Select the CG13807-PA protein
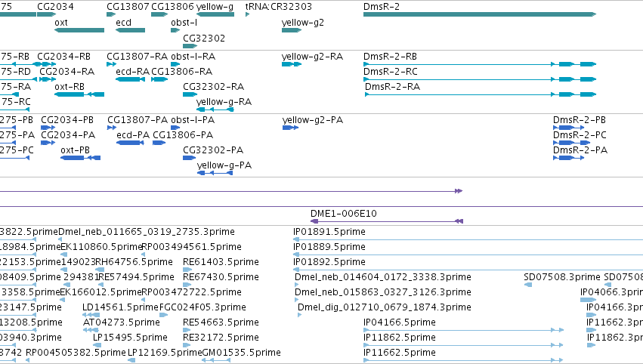Image resolution: width=643 pixels, height=364 pixels. [112, 128]
